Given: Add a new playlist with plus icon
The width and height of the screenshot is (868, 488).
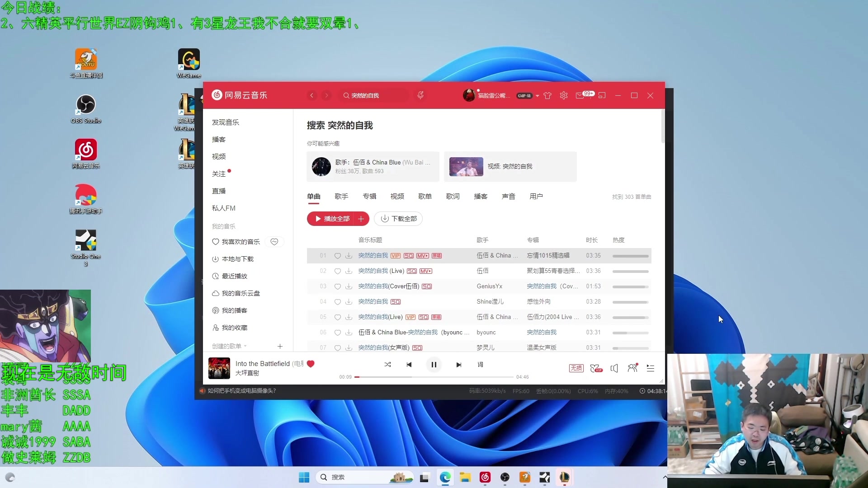Looking at the screenshot, I should pos(280,346).
